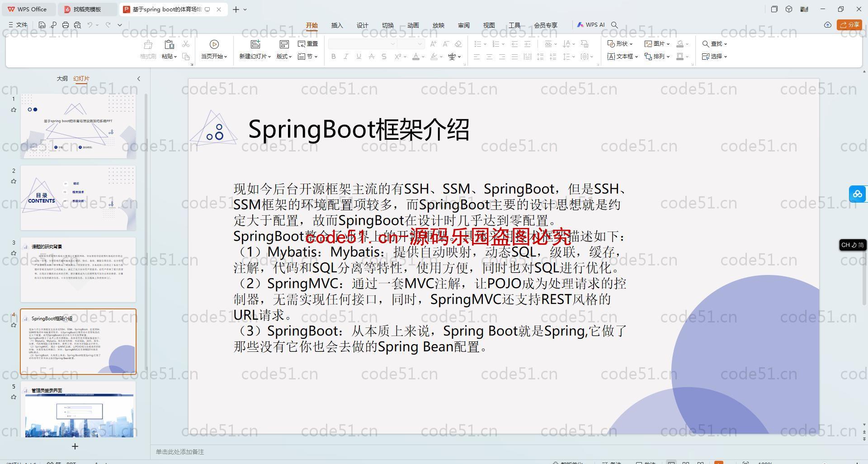The width and height of the screenshot is (868, 464).
Task: Click the Cut scissors icon
Action: (x=186, y=44)
